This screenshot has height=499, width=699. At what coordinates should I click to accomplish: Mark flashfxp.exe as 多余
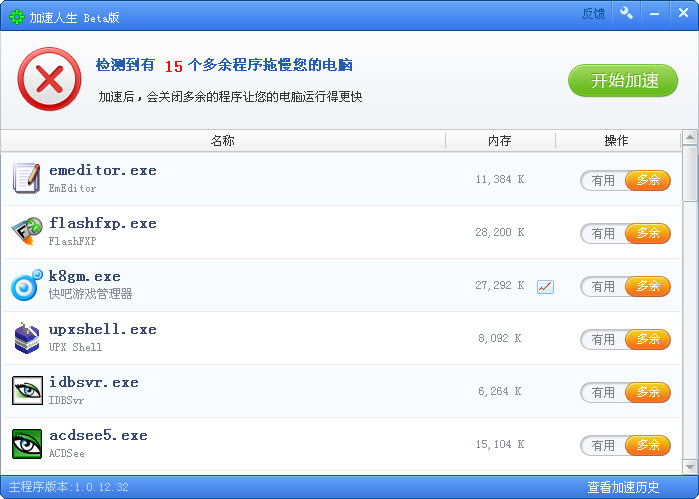point(648,233)
